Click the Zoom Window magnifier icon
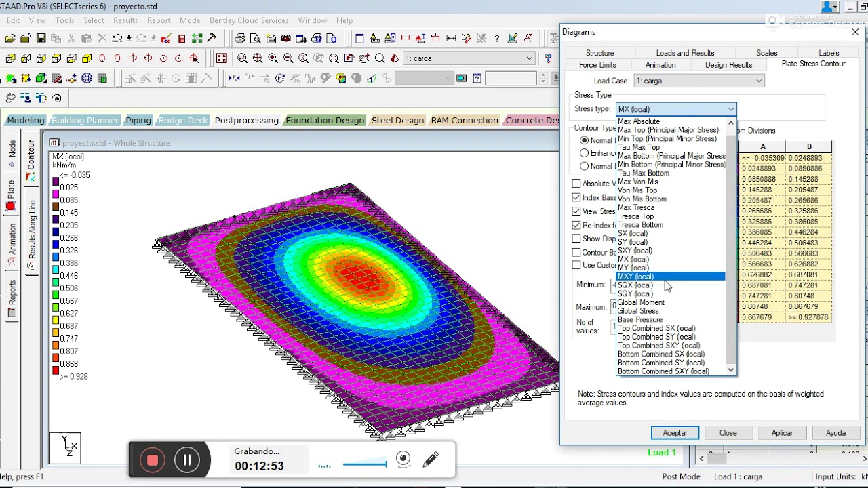This screenshot has height=488, width=868. point(242,58)
